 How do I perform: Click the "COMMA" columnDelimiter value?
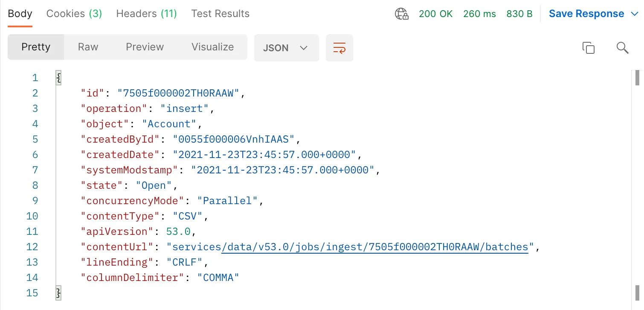218,278
